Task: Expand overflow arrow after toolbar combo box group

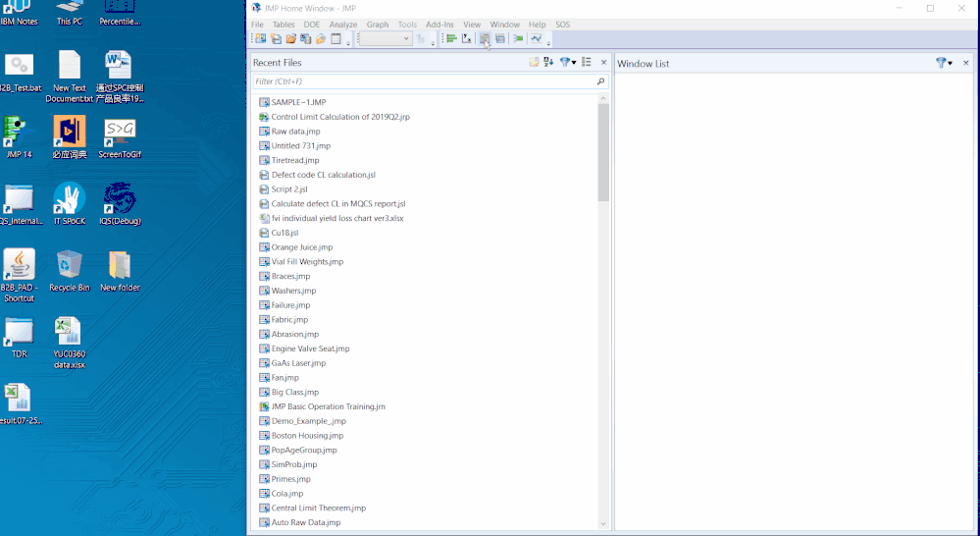Action: 433,42
